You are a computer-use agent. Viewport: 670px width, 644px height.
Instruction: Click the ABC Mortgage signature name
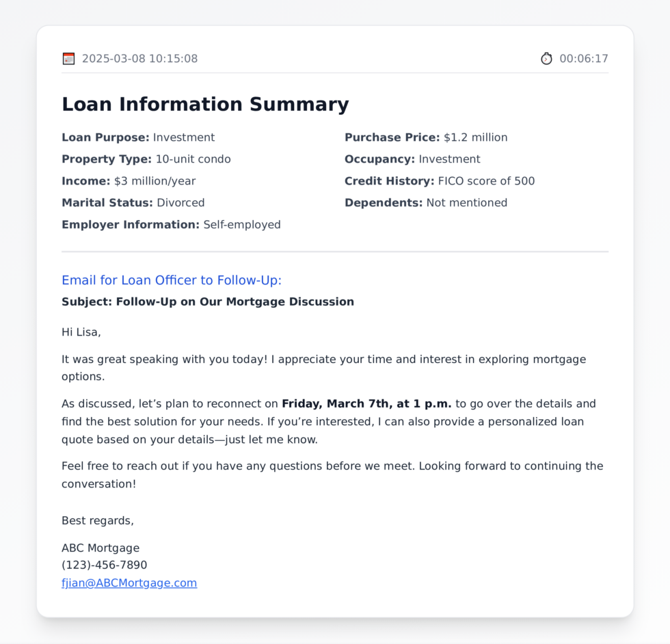pos(100,548)
